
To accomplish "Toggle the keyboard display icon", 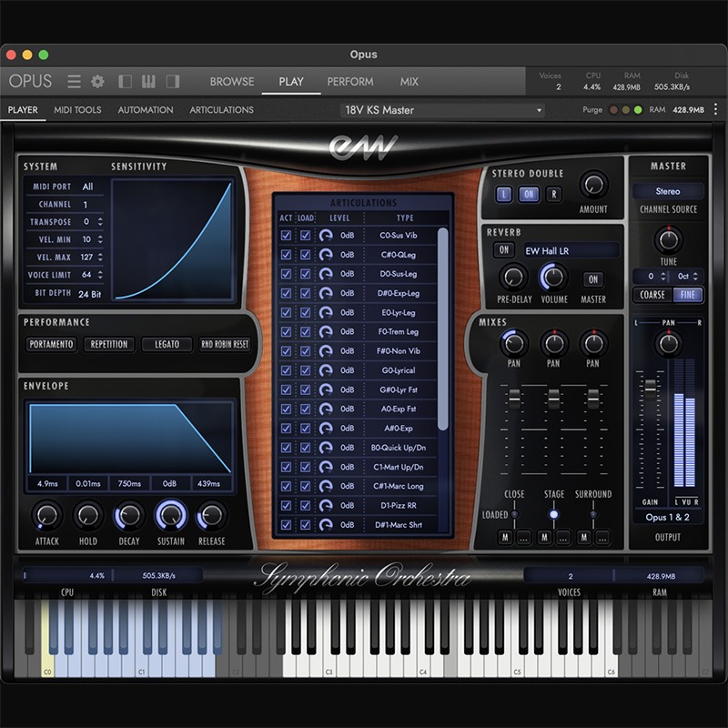I will pos(148,82).
